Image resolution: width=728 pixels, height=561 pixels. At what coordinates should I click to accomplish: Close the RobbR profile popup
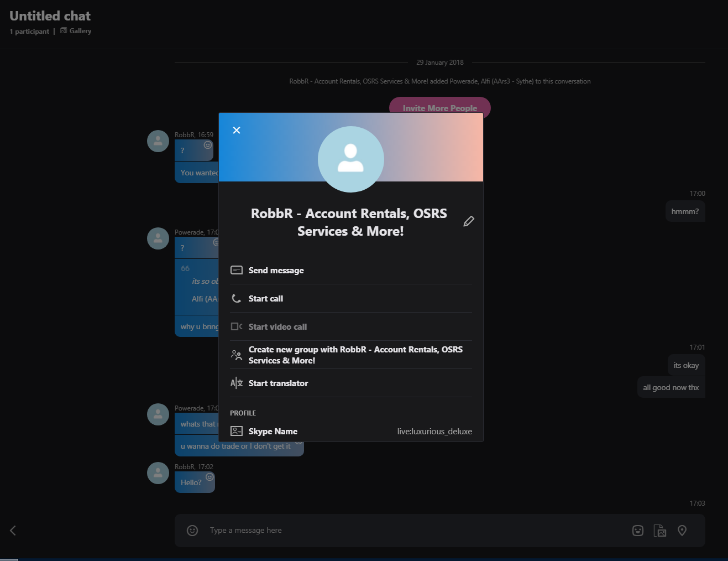pyautogui.click(x=237, y=130)
